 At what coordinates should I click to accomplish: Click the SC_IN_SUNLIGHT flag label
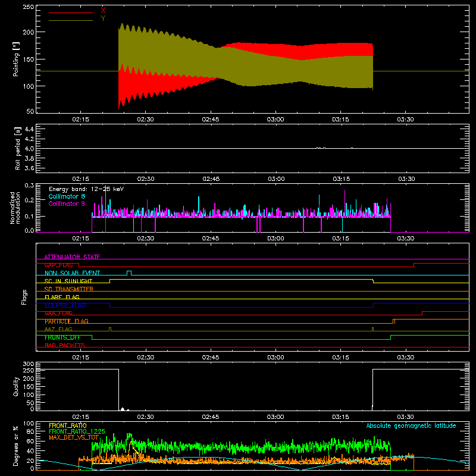coord(68,281)
